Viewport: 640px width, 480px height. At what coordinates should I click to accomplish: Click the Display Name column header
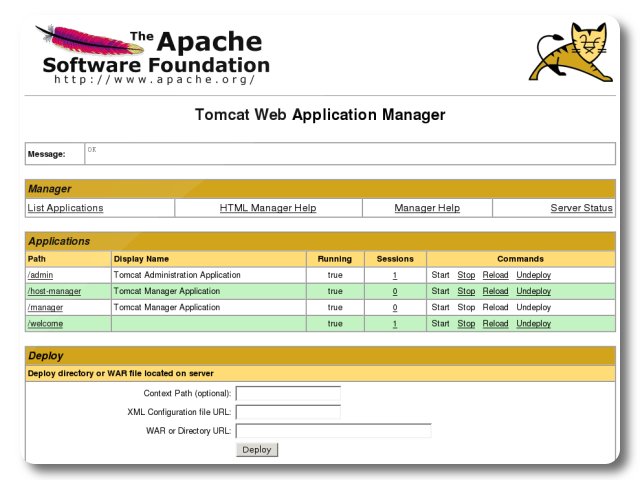(x=141, y=259)
